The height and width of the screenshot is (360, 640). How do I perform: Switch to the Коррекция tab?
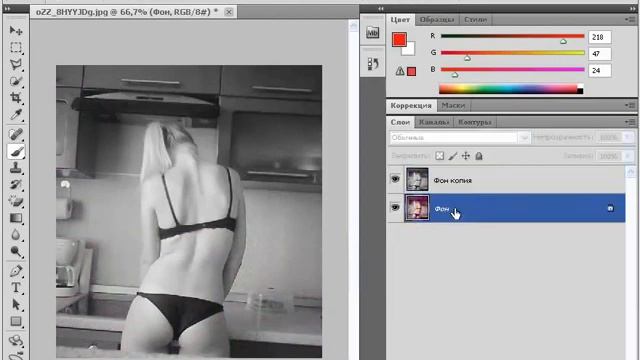[x=411, y=105]
